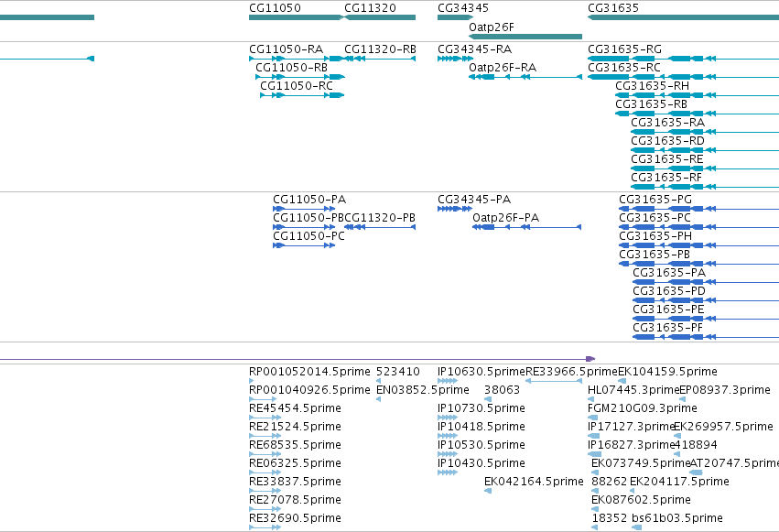
Task: Select transcript CG11050-RA
Action: click(x=287, y=49)
